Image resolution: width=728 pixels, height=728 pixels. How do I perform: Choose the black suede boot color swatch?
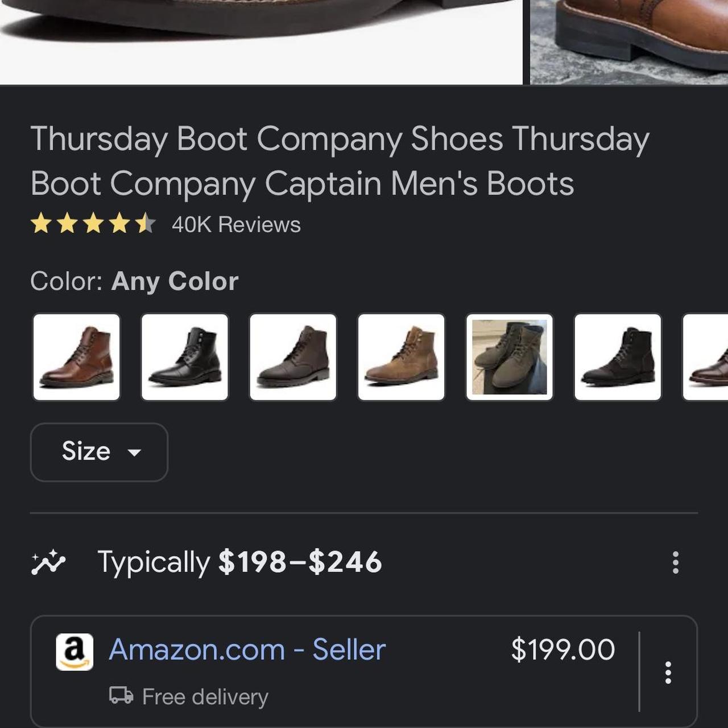(x=618, y=357)
